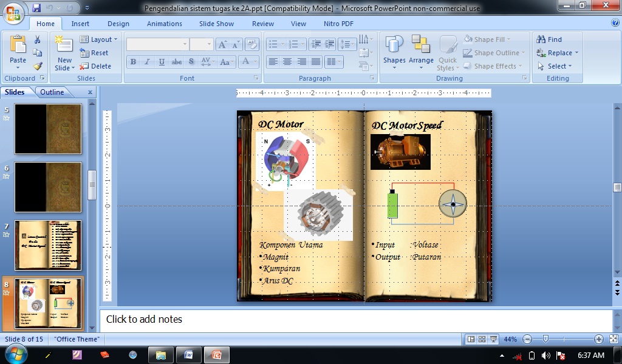Click Find in Editing group

(x=549, y=39)
